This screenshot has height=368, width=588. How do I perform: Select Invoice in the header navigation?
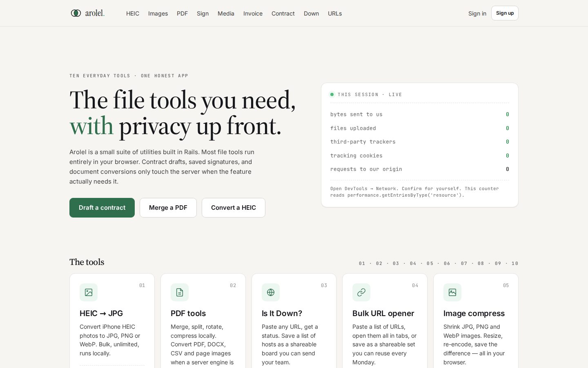(253, 13)
